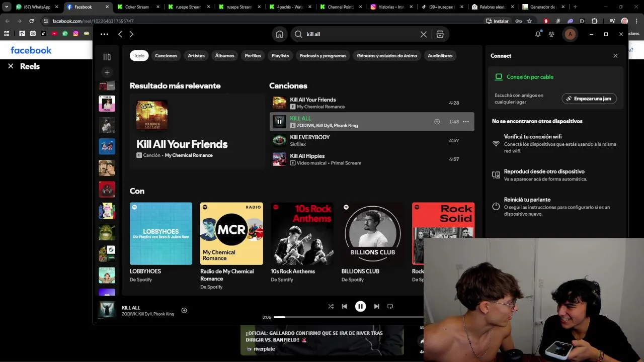
Task: Select the Audiolibros filter chip
Action: click(x=440, y=56)
